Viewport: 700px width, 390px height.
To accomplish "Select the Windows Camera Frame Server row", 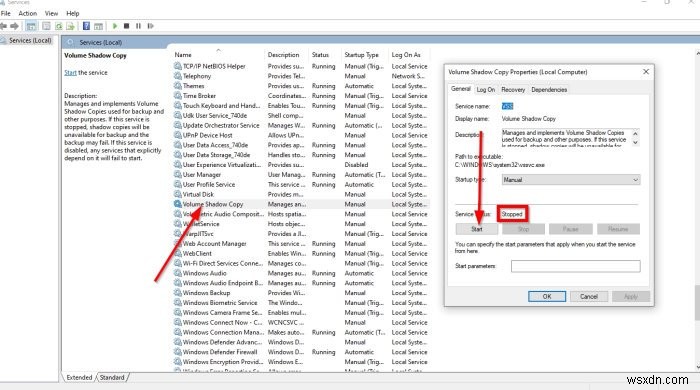I will [x=301, y=312].
